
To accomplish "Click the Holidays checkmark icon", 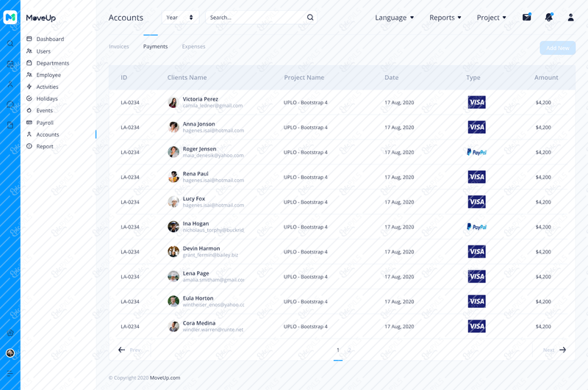I will click(x=29, y=98).
